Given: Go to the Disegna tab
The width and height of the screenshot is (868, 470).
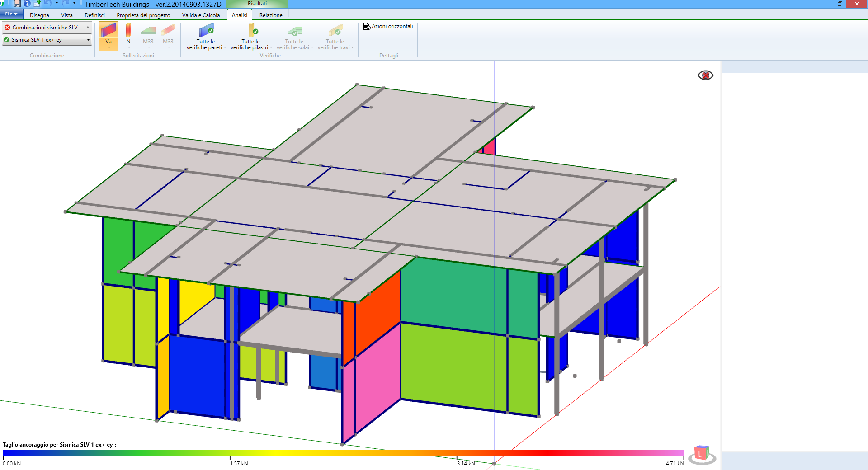Looking at the screenshot, I should click(x=39, y=15).
